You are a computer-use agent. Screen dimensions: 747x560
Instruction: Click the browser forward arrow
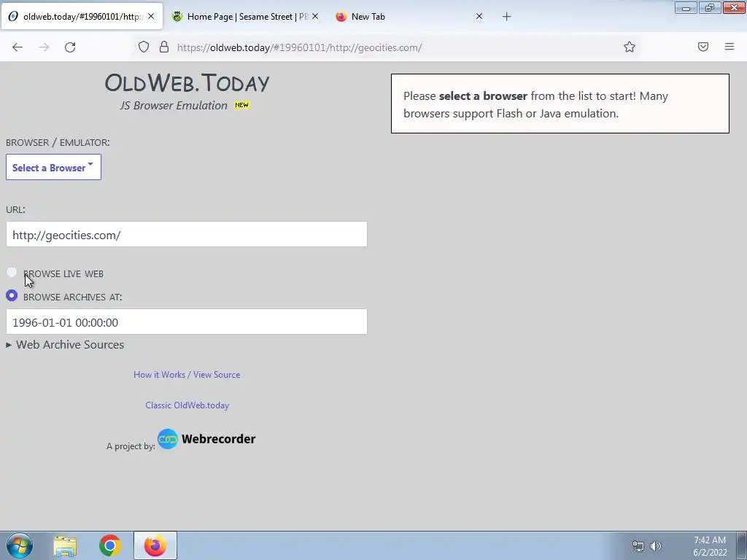click(x=44, y=47)
